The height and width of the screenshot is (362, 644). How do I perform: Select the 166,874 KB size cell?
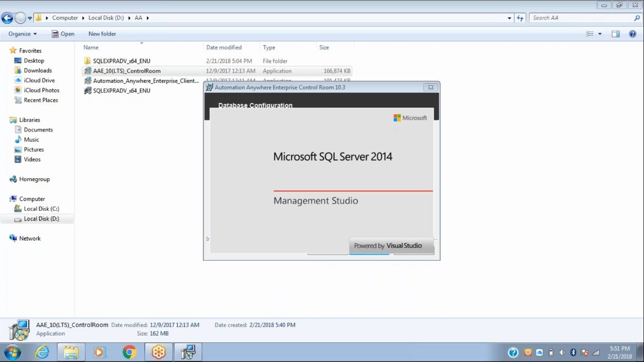(x=337, y=71)
